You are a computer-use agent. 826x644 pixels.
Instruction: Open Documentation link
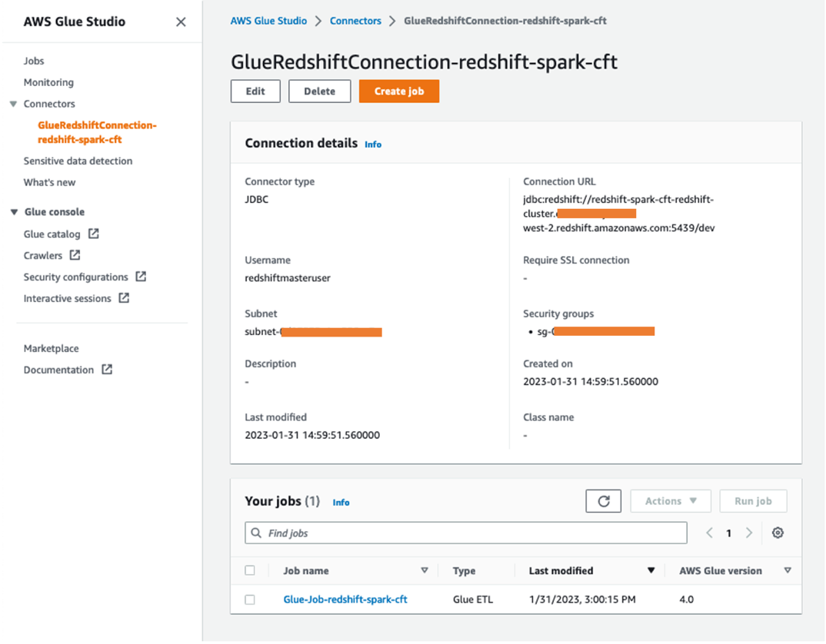(x=58, y=370)
